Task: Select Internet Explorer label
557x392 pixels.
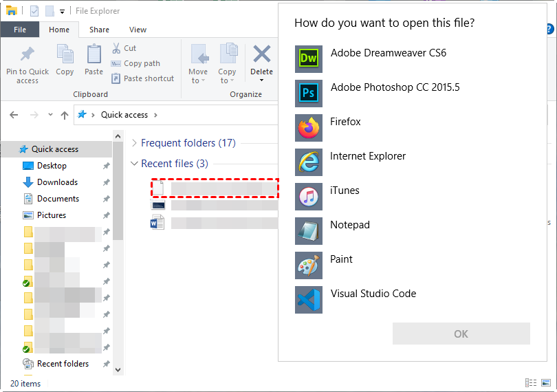Action: [x=368, y=156]
